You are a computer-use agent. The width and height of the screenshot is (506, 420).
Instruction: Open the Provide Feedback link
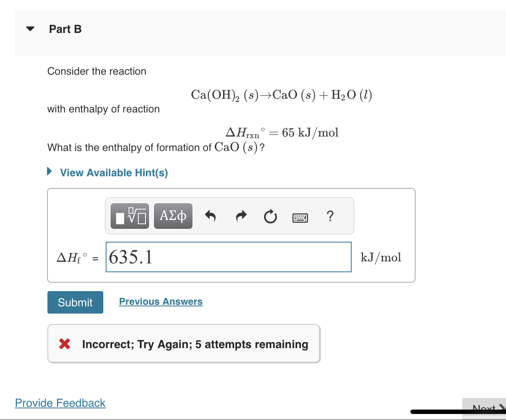pyautogui.click(x=60, y=403)
